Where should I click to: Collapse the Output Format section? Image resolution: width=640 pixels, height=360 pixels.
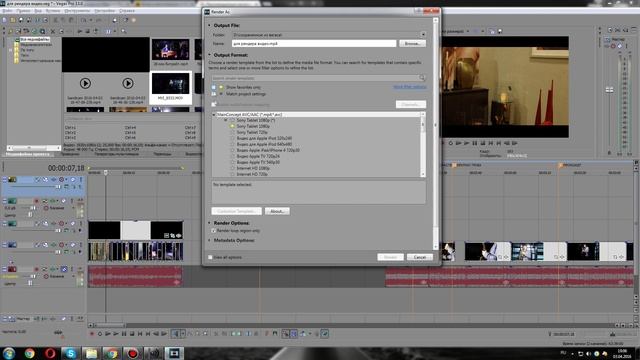(x=209, y=55)
